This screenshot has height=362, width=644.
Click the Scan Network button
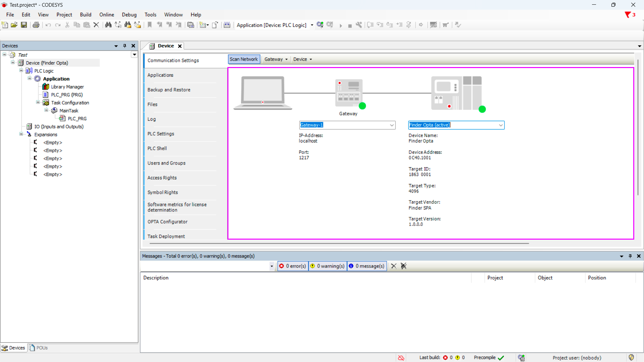click(244, 59)
